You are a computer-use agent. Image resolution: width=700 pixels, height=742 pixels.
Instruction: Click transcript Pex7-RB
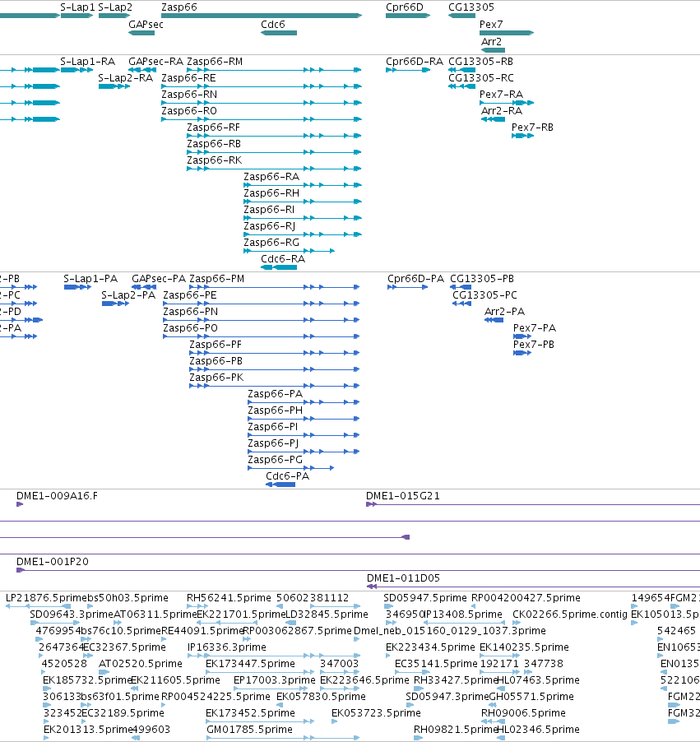pos(532,128)
